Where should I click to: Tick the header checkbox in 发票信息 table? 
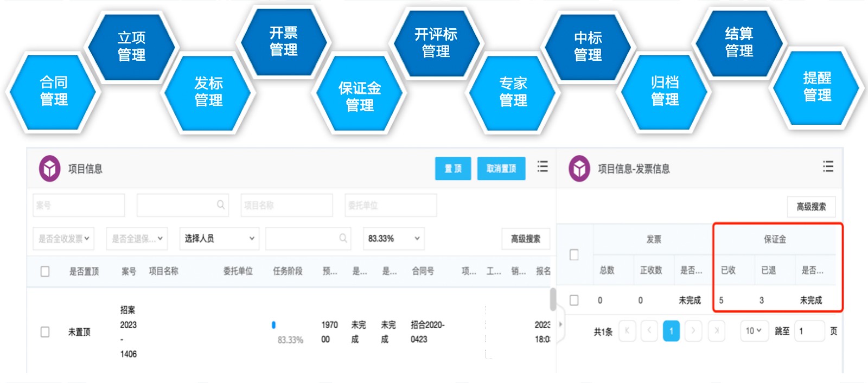(x=574, y=254)
